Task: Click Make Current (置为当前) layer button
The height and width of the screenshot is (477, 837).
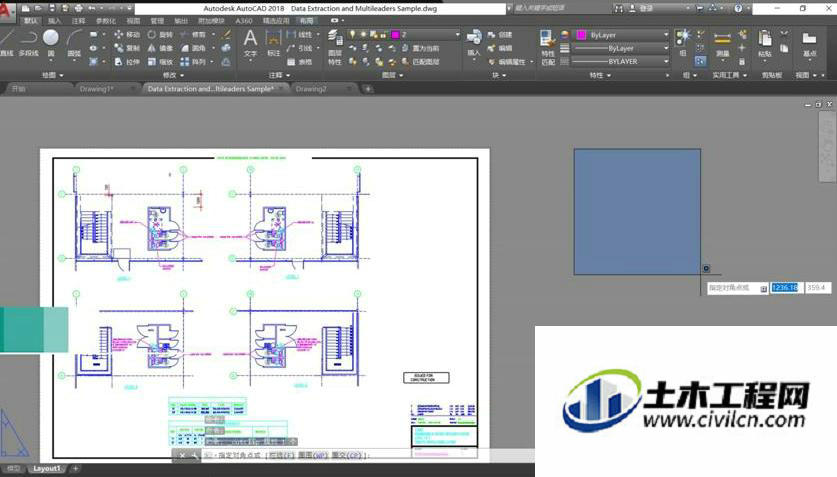Action: [x=420, y=48]
